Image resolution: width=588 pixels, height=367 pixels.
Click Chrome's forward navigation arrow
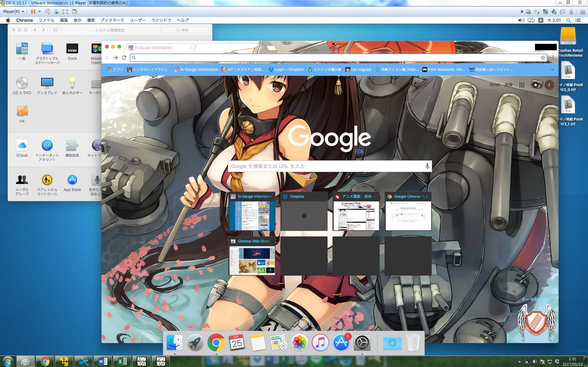(116, 58)
